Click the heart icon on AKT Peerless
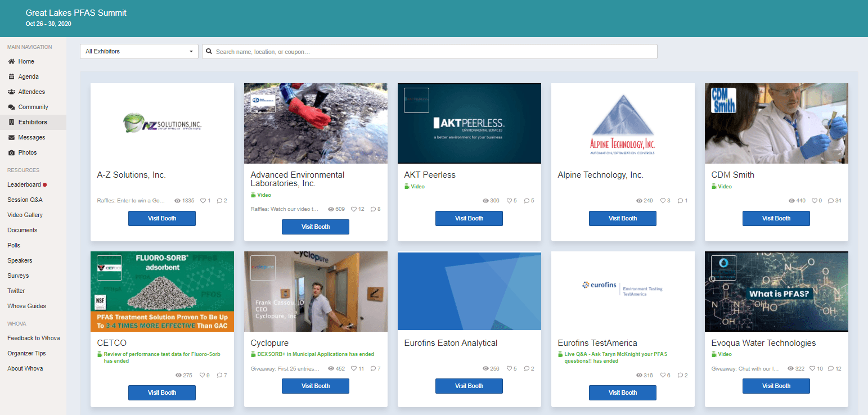The image size is (868, 415). point(510,201)
